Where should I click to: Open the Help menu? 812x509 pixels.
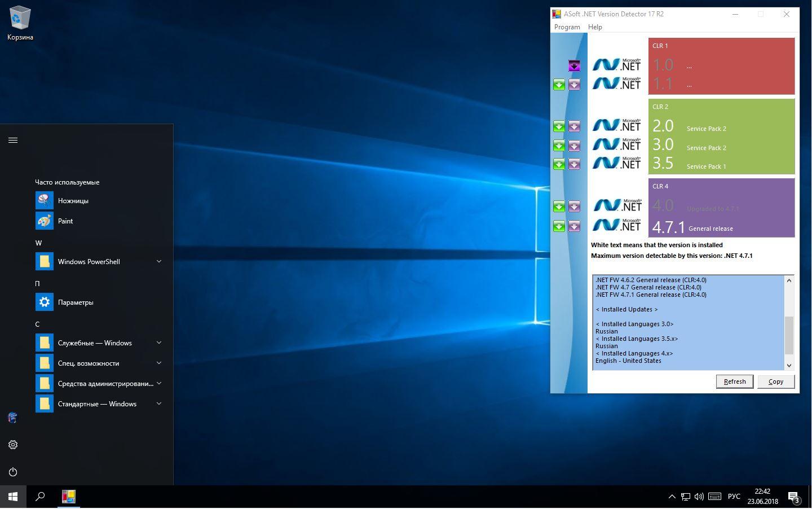[595, 27]
